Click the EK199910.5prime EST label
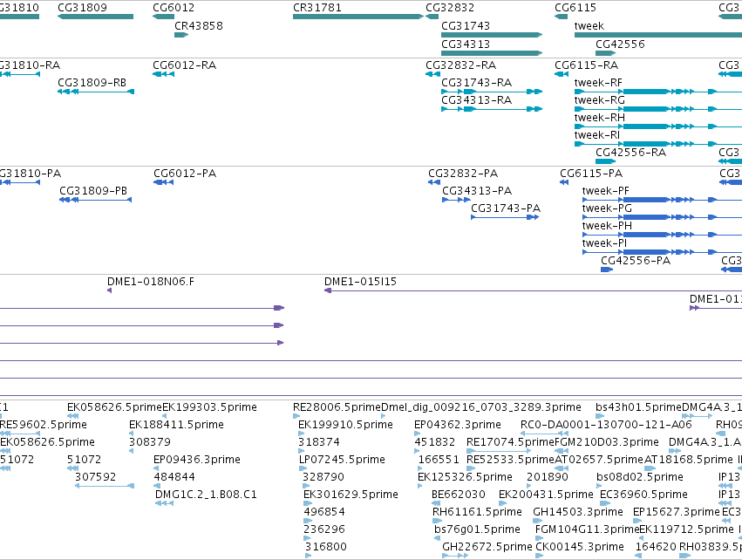The image size is (742, 560). [345, 425]
